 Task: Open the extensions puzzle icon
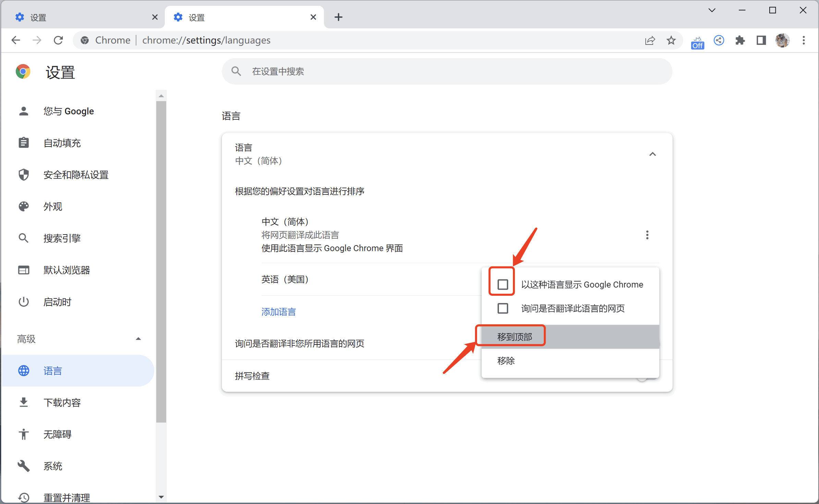[x=740, y=40]
